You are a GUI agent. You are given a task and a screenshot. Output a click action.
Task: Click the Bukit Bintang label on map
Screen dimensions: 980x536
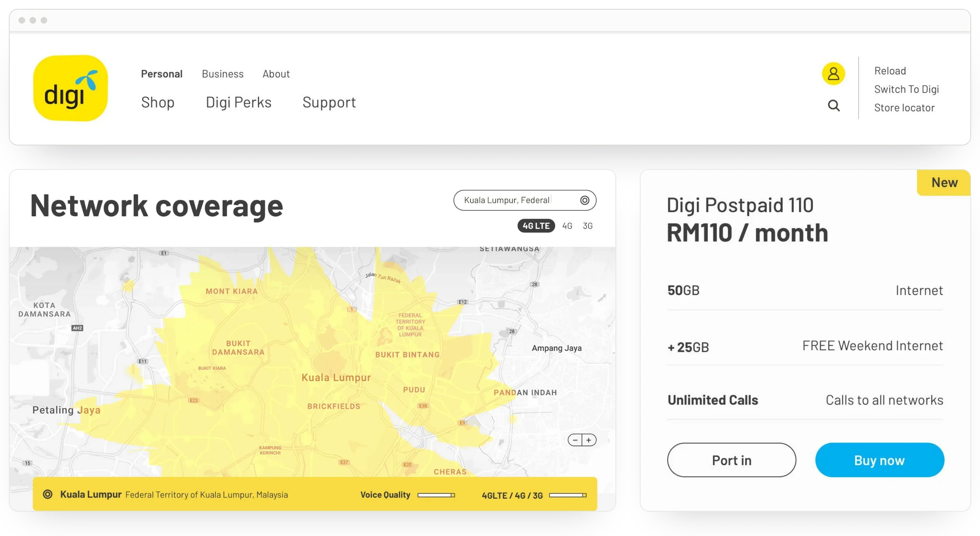pos(407,355)
